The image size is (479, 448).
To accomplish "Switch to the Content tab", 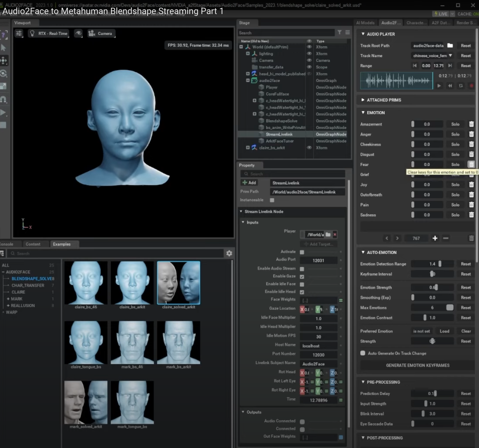I will point(33,244).
